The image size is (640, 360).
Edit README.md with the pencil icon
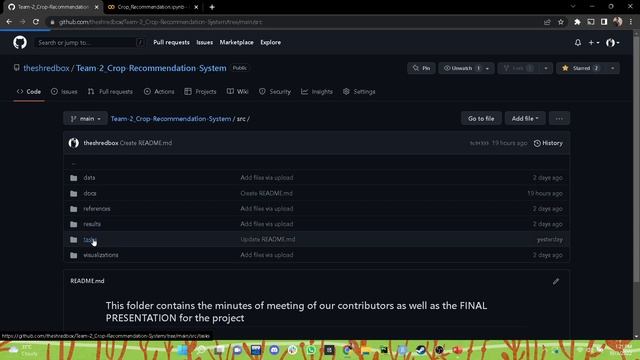point(556,281)
